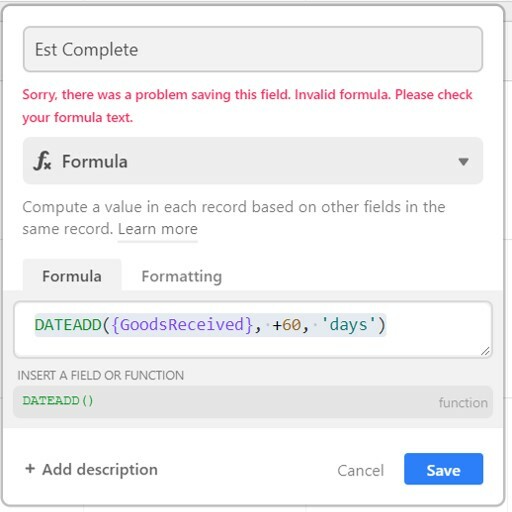This screenshot has width=512, height=512.
Task: Click the formula box resize grip
Action: click(485, 351)
